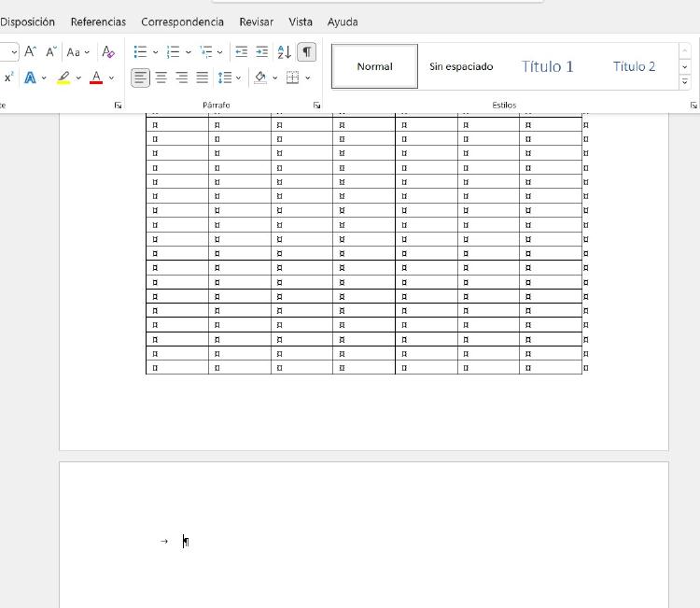
Task: Align paragraph text to the right
Action: (x=181, y=78)
